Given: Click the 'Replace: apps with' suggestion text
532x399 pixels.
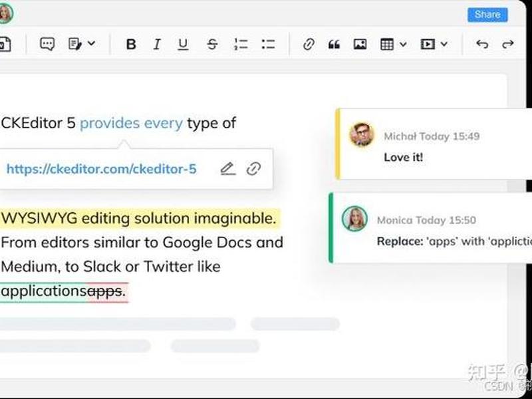Looking at the screenshot, I should coord(454,241).
